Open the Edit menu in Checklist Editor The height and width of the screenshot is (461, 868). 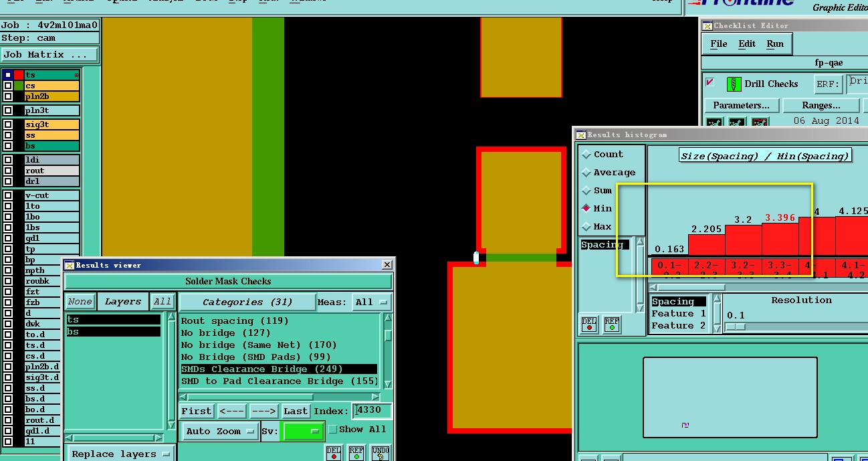pos(747,44)
